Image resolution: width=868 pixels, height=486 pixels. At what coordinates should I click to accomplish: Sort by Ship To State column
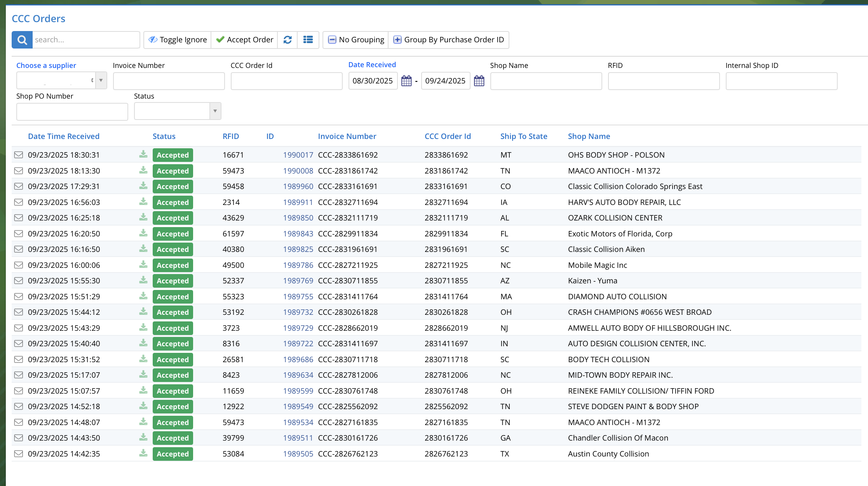tap(523, 136)
